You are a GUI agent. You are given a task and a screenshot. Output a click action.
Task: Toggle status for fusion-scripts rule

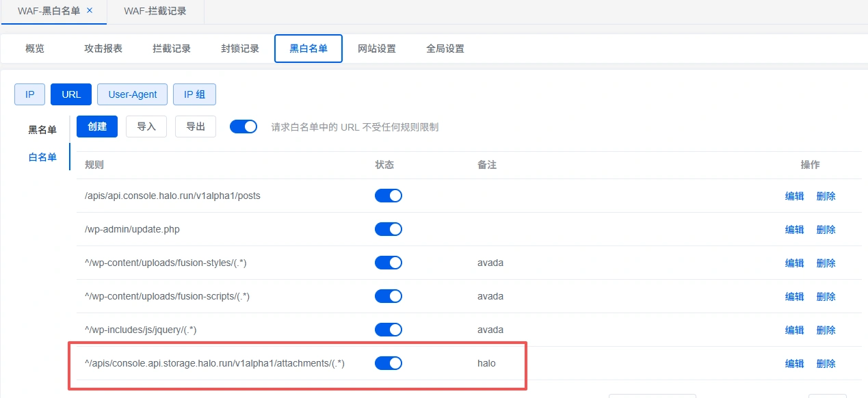coord(389,296)
